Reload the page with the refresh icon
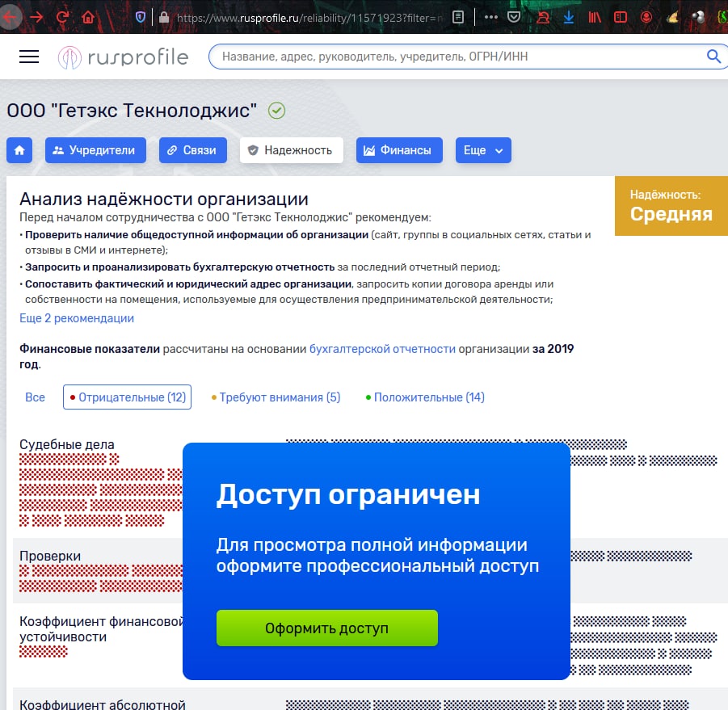This screenshot has width=728, height=710. pyautogui.click(x=62, y=18)
